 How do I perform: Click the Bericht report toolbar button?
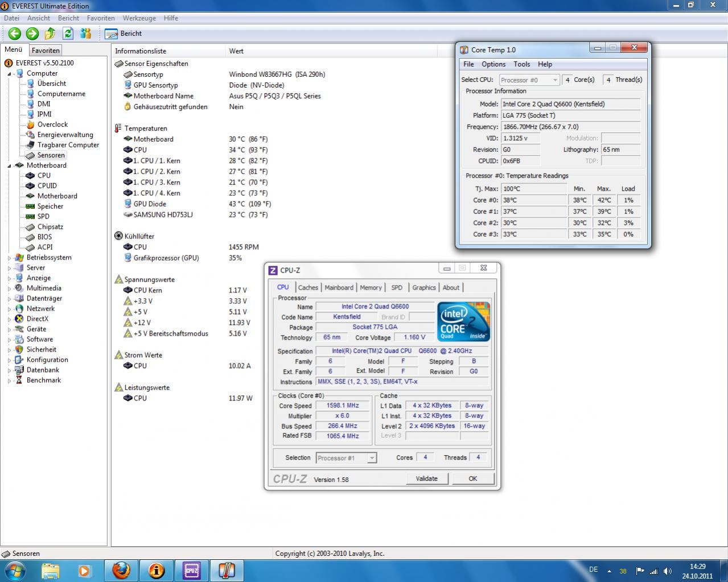click(123, 34)
